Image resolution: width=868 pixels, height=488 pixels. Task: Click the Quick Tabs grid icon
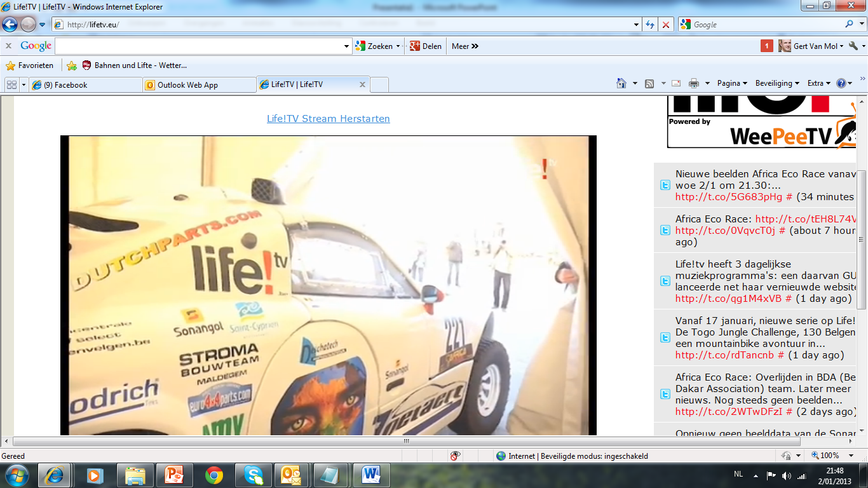coord(11,85)
